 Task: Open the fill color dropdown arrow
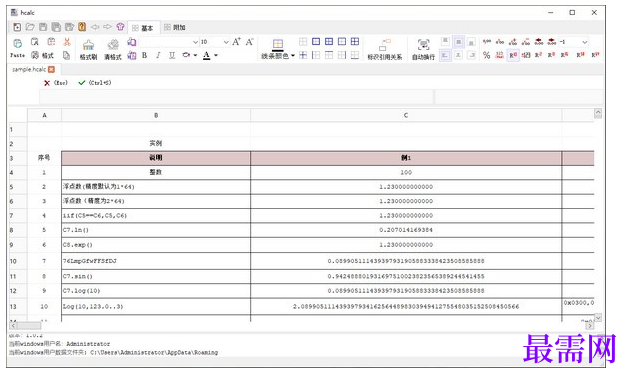[x=195, y=56]
